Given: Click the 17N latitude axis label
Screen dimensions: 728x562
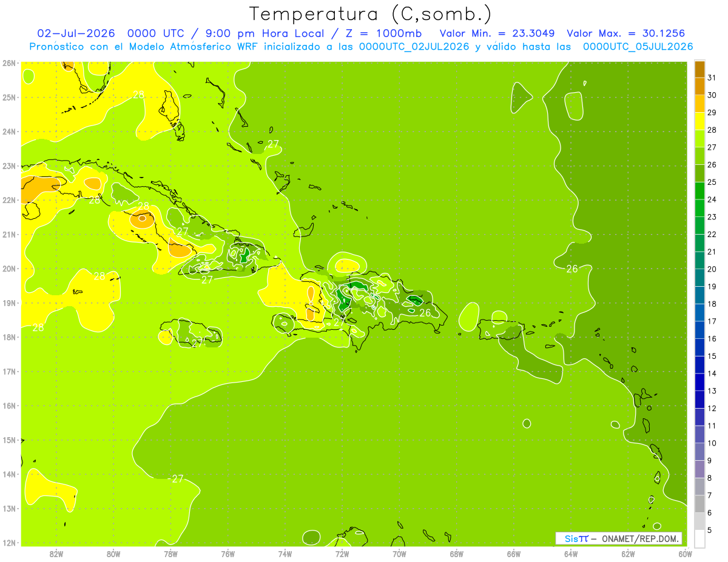Looking at the screenshot, I should pyautogui.click(x=8, y=371).
